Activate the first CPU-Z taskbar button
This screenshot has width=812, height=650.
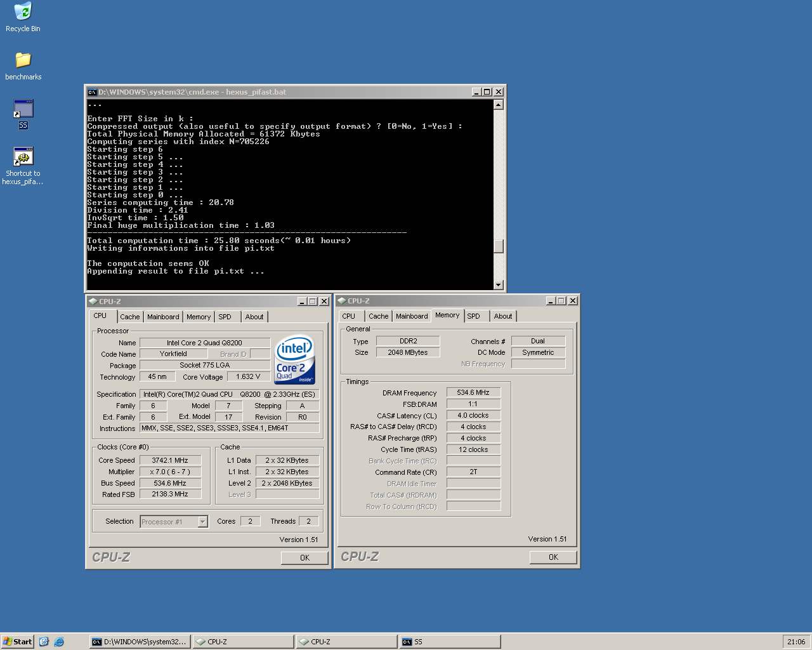(244, 642)
